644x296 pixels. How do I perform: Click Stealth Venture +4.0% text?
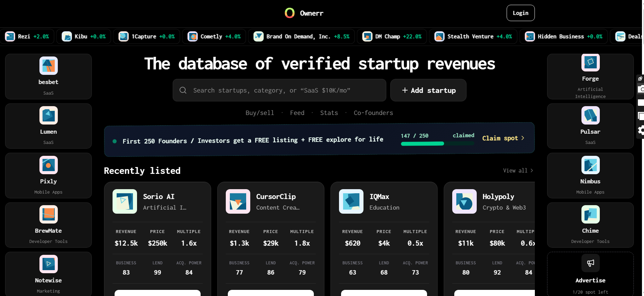click(504, 36)
